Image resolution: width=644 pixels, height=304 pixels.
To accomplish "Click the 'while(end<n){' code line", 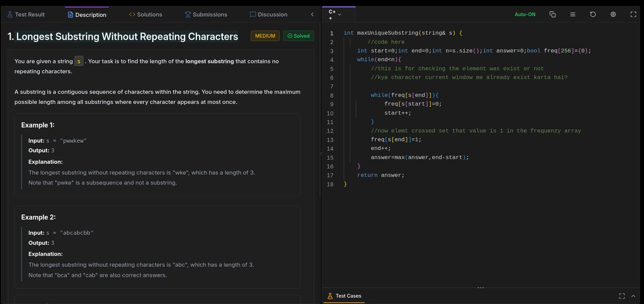I will coord(379,60).
